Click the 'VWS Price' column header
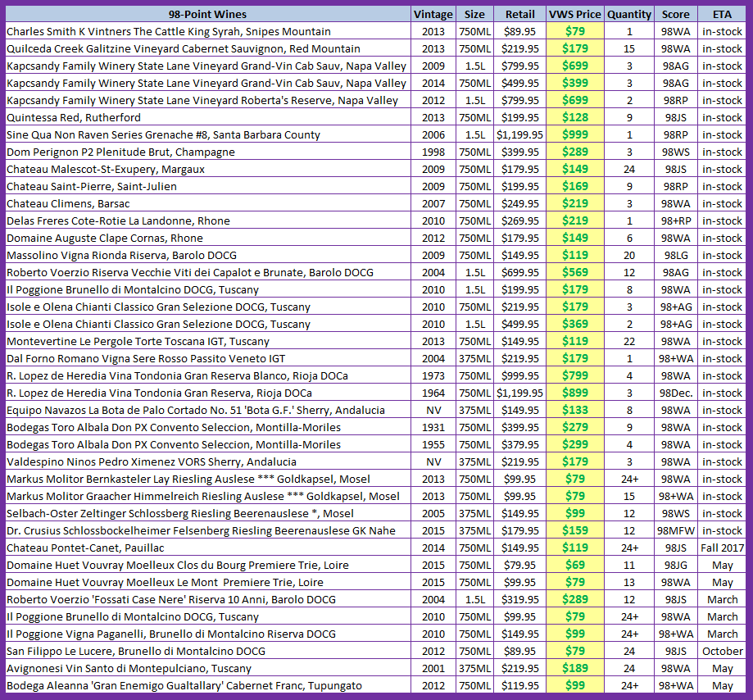This screenshot has width=753, height=700. coord(575,15)
